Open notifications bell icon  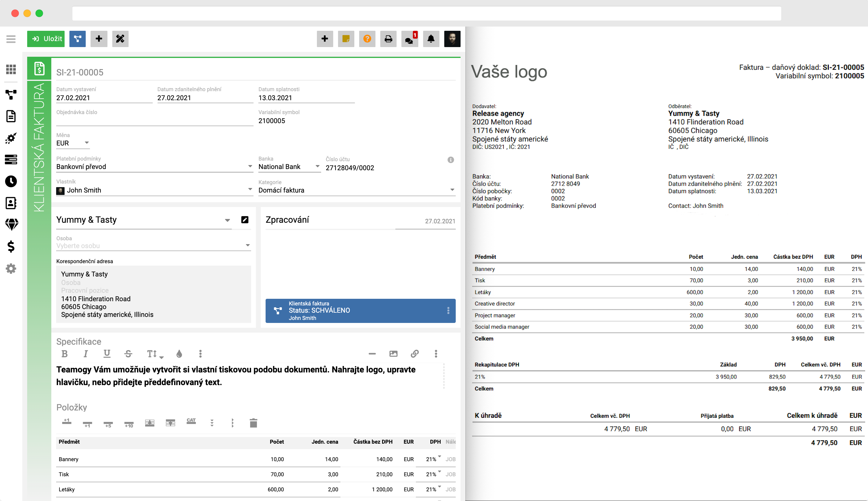[431, 39]
